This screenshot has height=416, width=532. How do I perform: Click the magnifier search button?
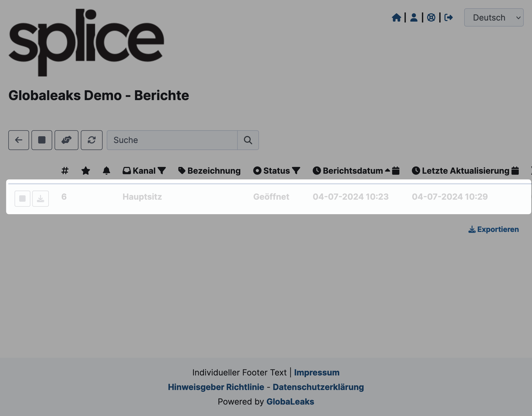tap(248, 140)
